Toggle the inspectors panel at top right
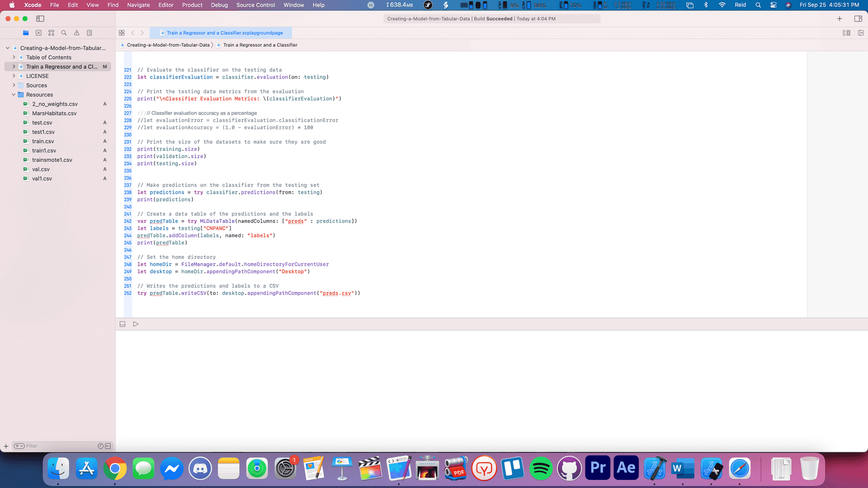 [858, 19]
